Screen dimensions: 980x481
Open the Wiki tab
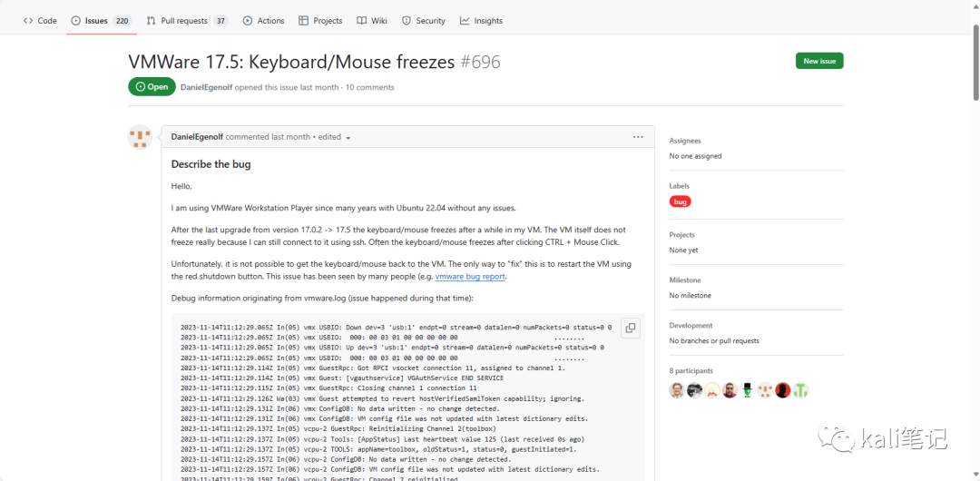[373, 21]
